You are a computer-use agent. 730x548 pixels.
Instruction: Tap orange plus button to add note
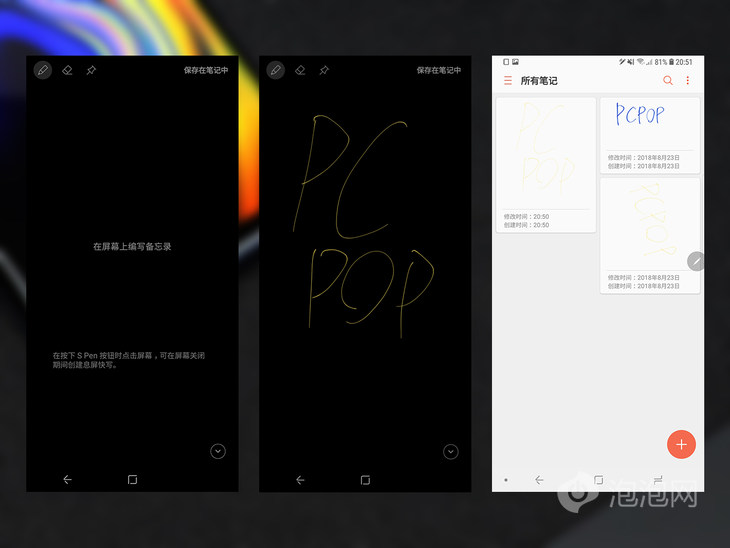(681, 444)
